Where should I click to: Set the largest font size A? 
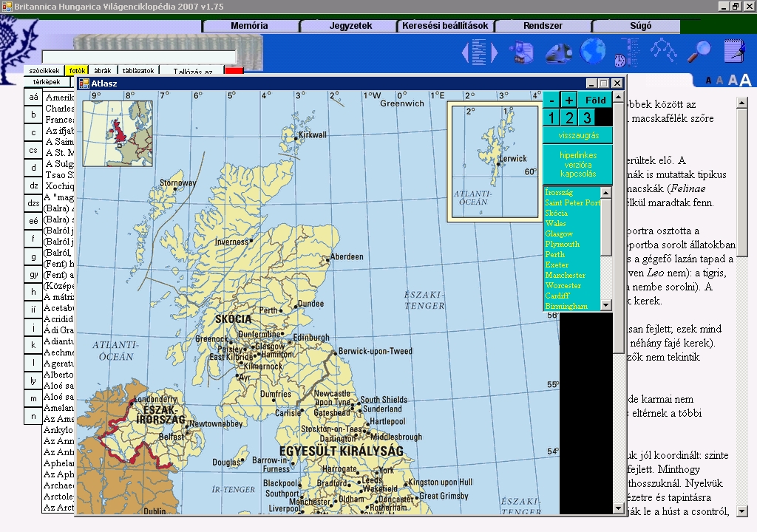point(745,80)
